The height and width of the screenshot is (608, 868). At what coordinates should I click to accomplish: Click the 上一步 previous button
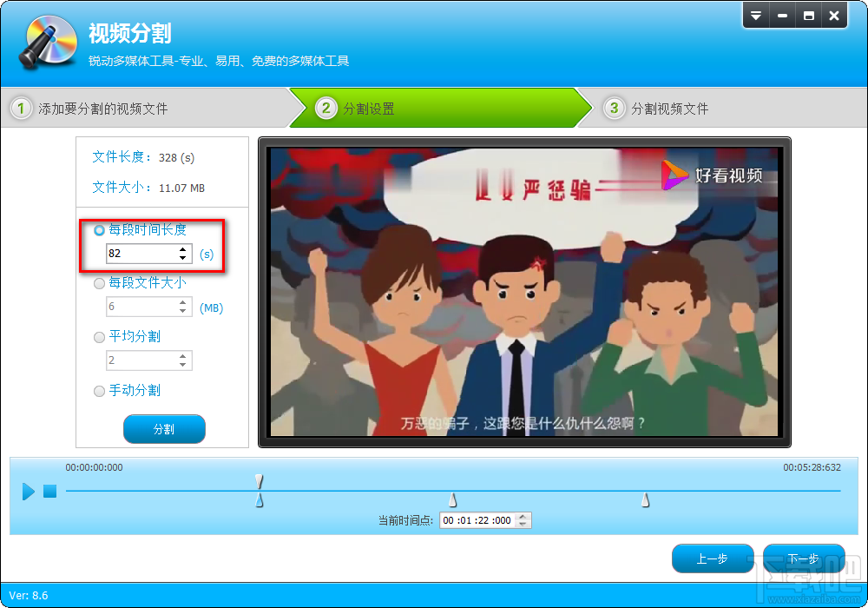point(713,558)
